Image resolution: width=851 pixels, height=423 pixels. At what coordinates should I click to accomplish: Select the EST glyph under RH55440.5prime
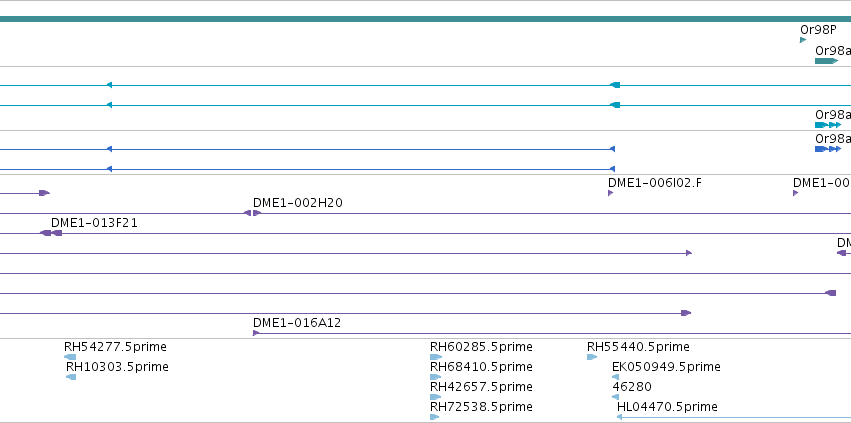point(592,357)
